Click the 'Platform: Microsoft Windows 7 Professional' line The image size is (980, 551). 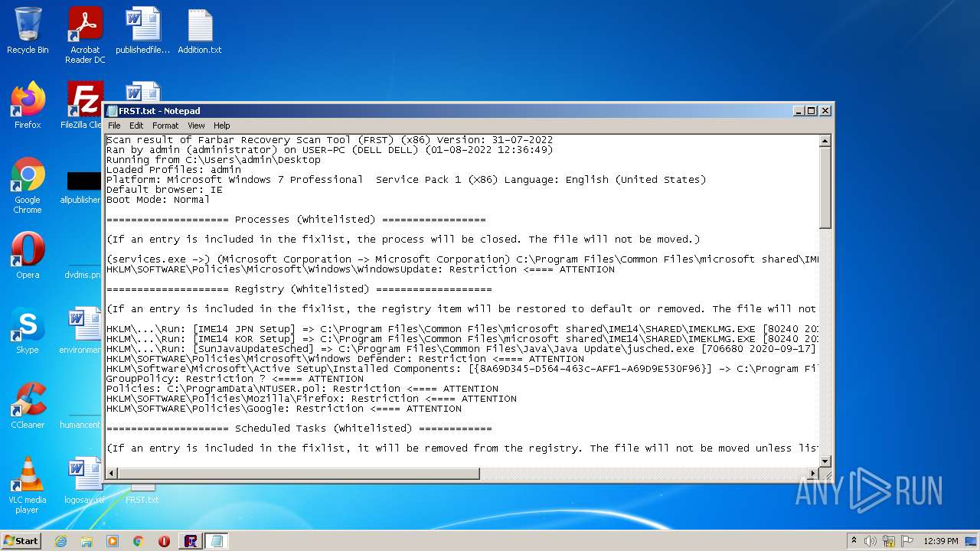point(406,180)
